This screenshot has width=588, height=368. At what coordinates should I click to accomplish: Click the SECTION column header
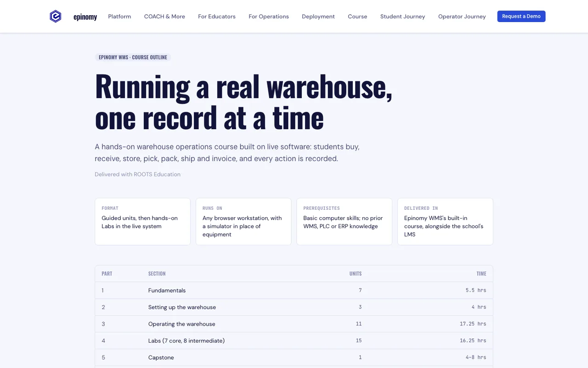coord(157,274)
